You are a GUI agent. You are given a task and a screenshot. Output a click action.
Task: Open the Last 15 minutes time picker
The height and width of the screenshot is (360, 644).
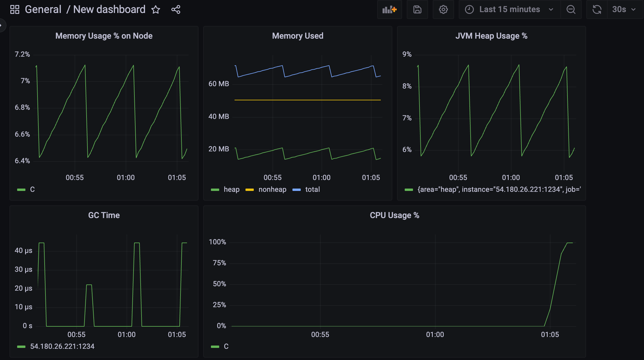coord(509,10)
